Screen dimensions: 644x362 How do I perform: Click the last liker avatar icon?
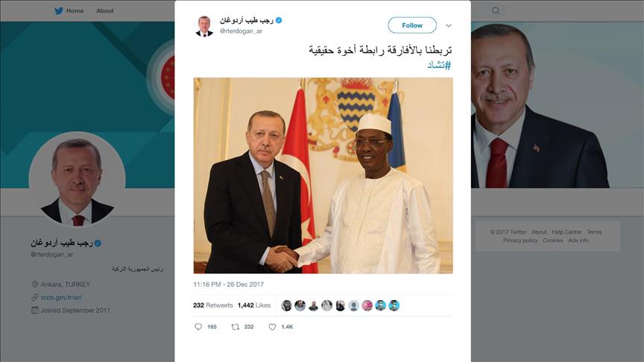pyautogui.click(x=394, y=305)
